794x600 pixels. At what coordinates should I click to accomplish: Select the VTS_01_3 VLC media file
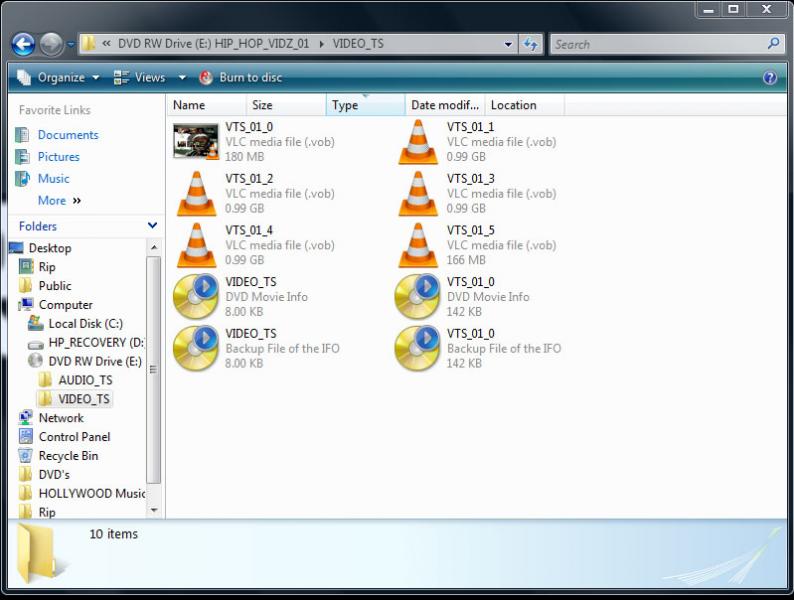point(418,194)
